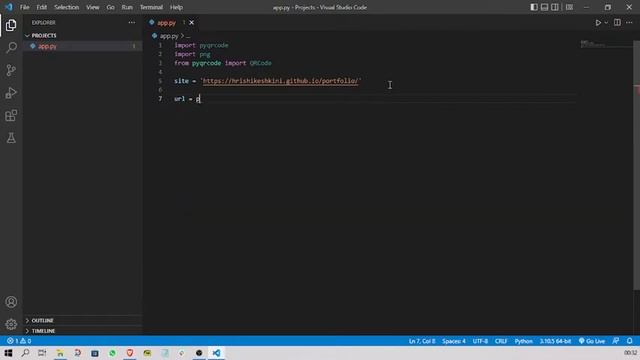Viewport: 640px width, 360px height.
Task: Select app.py in the Explorer tree
Action: pos(83,46)
